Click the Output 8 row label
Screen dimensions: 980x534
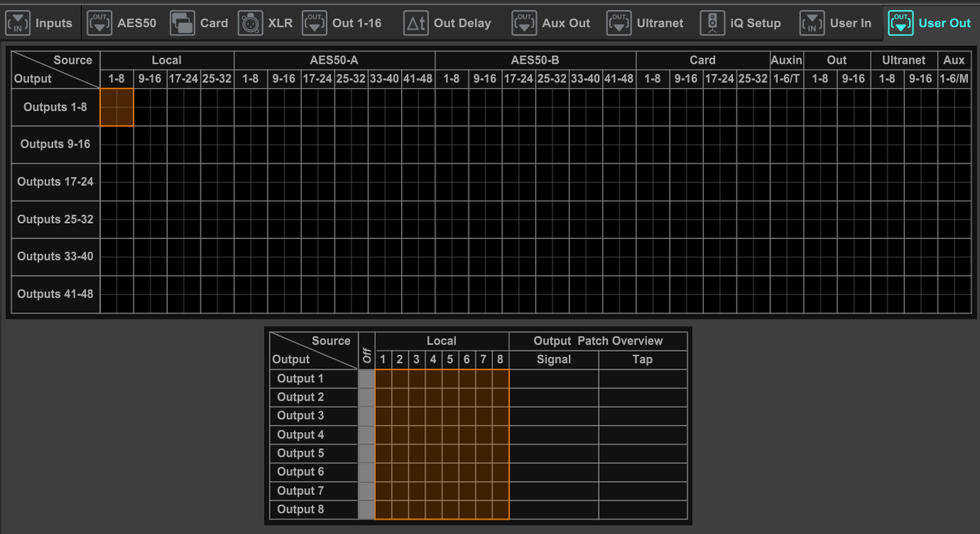313,509
